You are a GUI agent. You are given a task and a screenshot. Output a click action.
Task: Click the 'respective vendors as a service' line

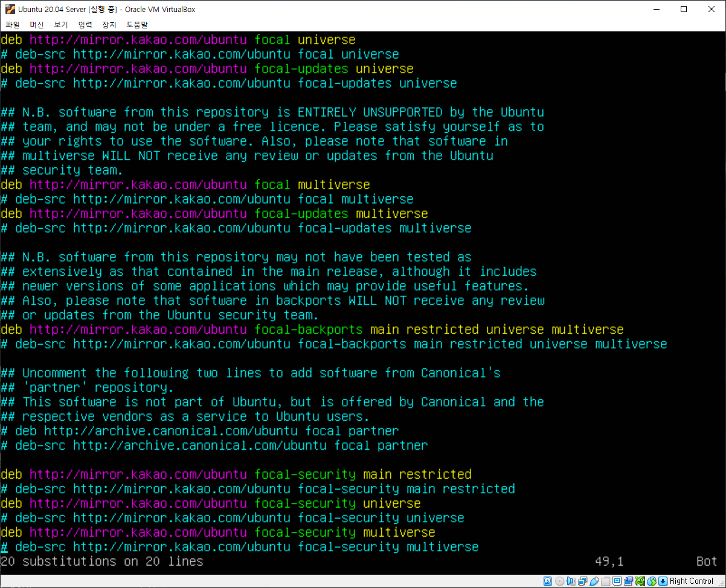[x=185, y=417]
